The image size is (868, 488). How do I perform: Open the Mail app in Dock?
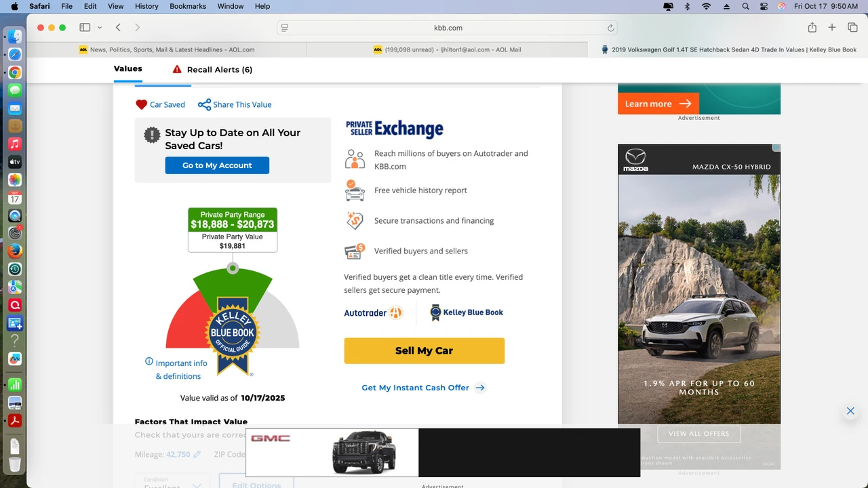14,108
